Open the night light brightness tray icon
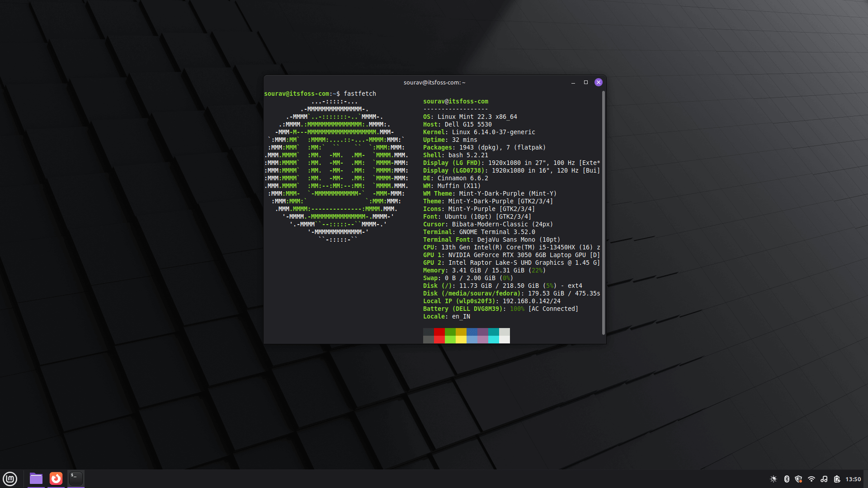Screen dimensions: 868x488 click(x=774, y=479)
